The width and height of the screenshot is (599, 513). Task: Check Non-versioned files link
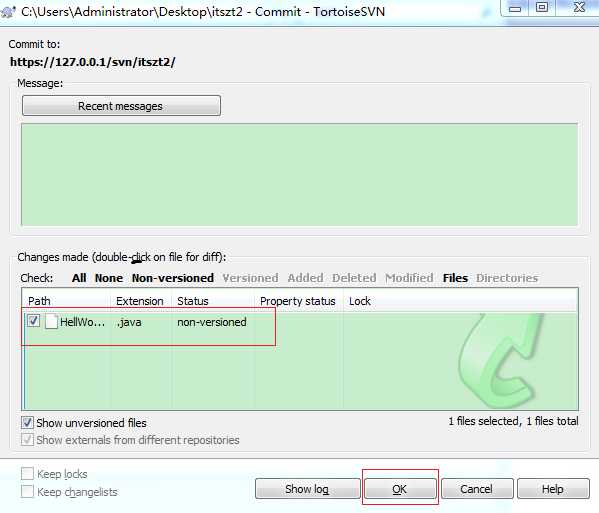(x=173, y=278)
